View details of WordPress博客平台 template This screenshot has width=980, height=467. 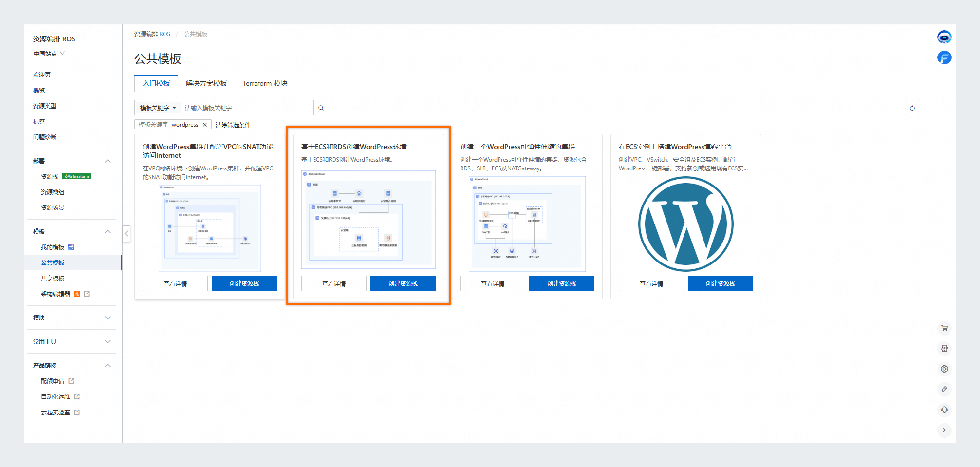click(651, 283)
